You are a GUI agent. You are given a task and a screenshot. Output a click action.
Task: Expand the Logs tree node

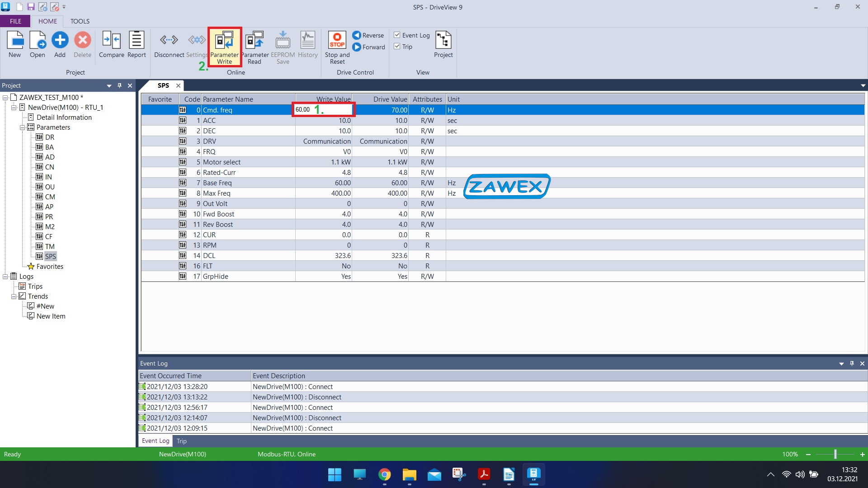5,276
